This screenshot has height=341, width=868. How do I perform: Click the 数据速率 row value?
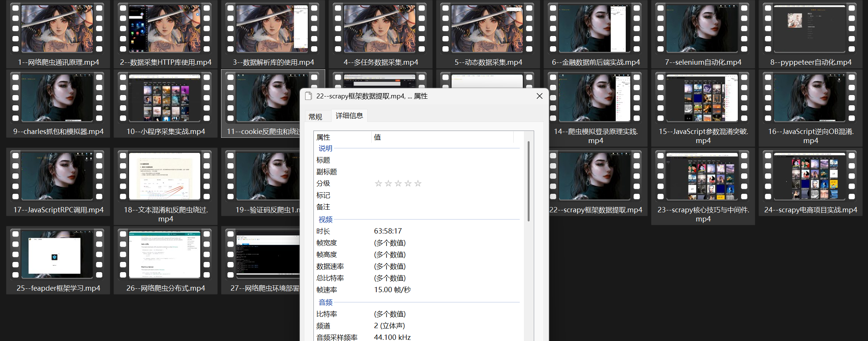[390, 266]
